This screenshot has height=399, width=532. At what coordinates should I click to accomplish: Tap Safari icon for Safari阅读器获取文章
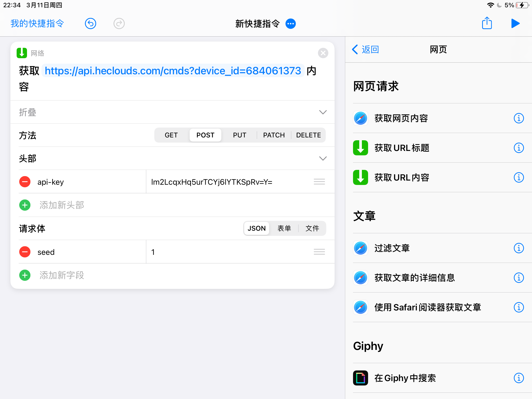point(361,307)
